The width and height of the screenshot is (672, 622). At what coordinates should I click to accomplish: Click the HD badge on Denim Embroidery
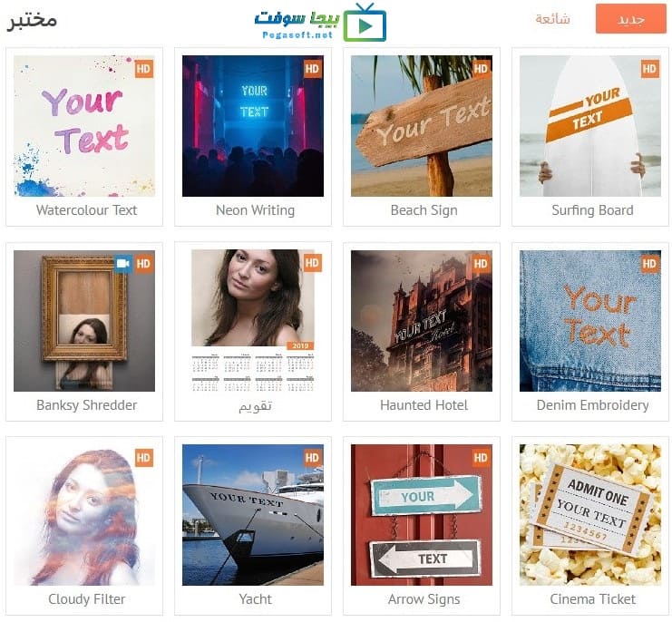tap(649, 264)
